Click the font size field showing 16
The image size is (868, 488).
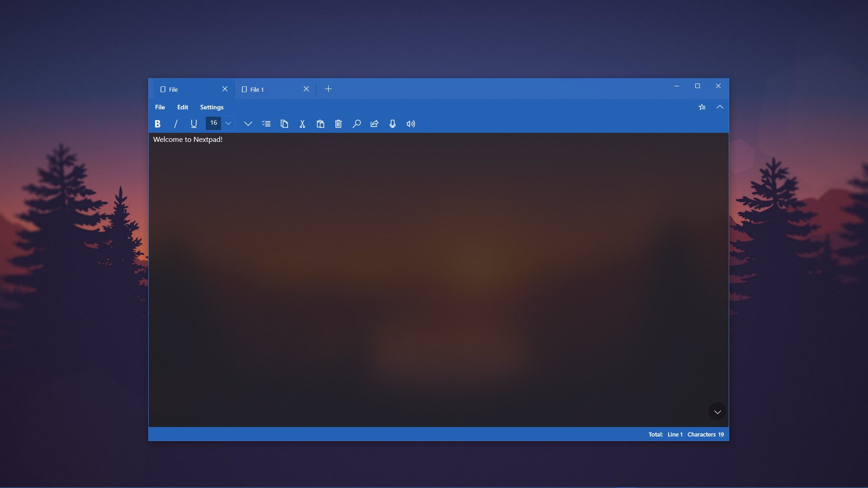click(213, 123)
